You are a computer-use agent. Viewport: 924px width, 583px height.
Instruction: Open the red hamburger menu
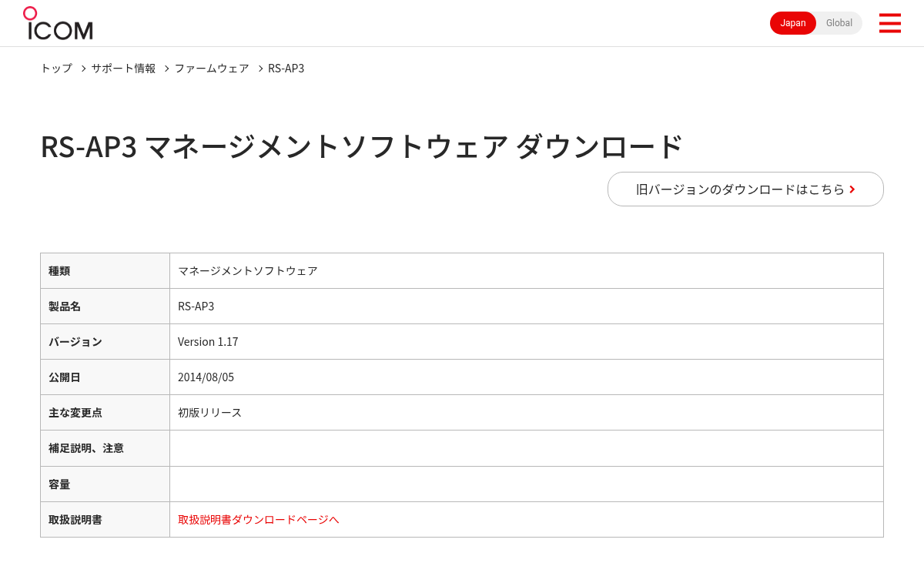[x=889, y=23]
